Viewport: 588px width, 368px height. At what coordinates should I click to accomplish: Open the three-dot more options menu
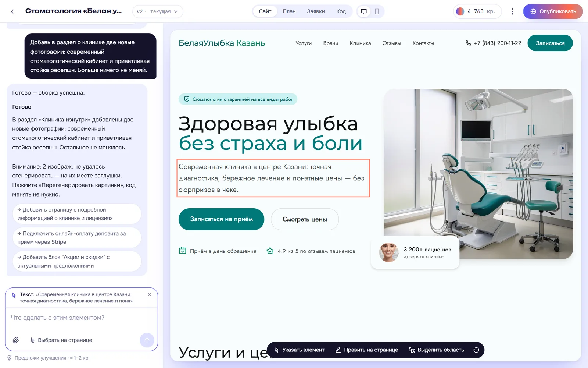coord(512,11)
